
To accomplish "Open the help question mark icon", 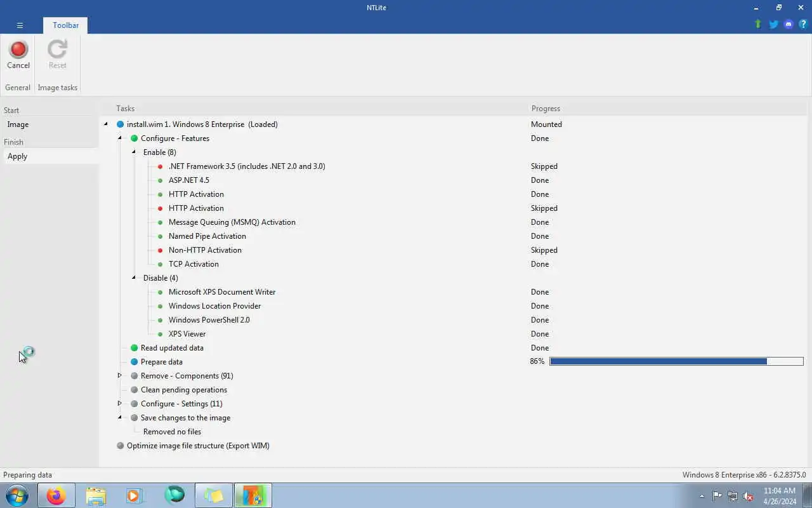I will pos(803,24).
